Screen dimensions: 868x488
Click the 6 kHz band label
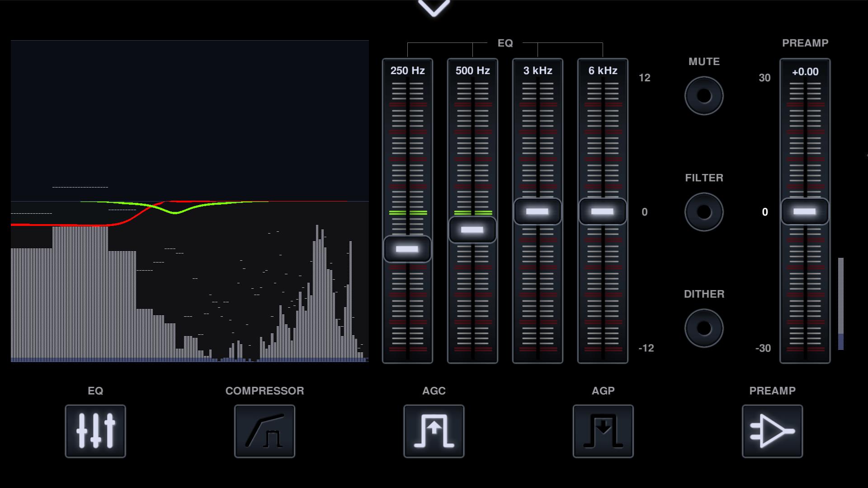click(x=603, y=70)
